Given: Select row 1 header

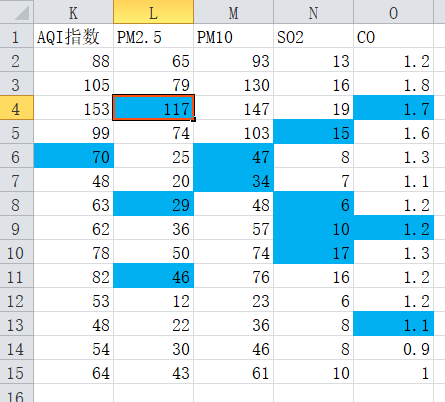Looking at the screenshot, I should pyautogui.click(x=17, y=36).
